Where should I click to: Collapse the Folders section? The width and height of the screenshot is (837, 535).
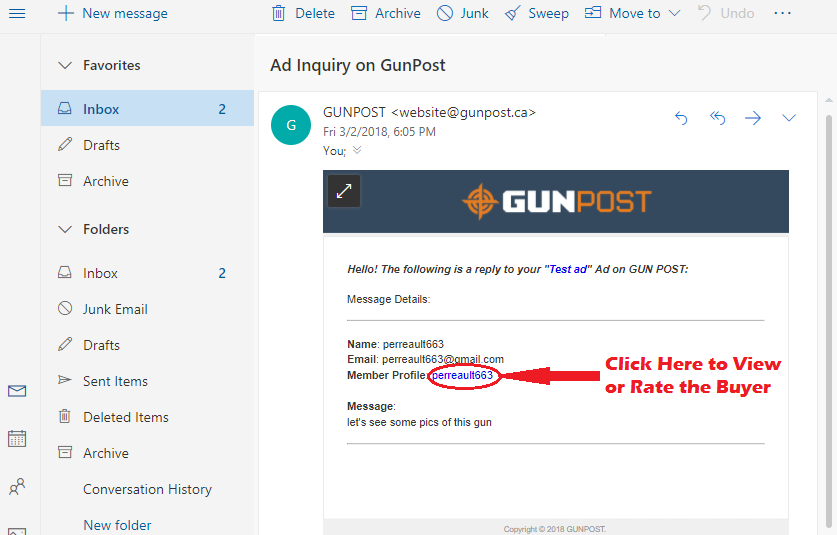click(65, 230)
